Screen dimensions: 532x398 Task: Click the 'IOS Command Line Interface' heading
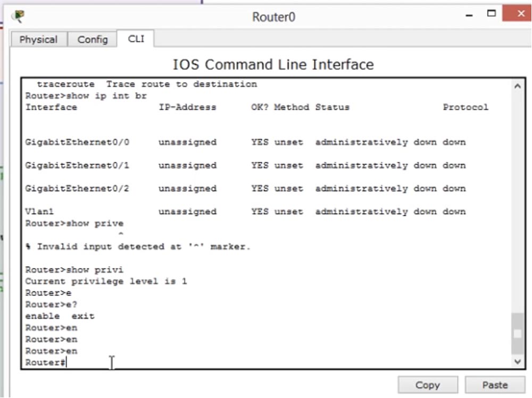[x=273, y=64]
